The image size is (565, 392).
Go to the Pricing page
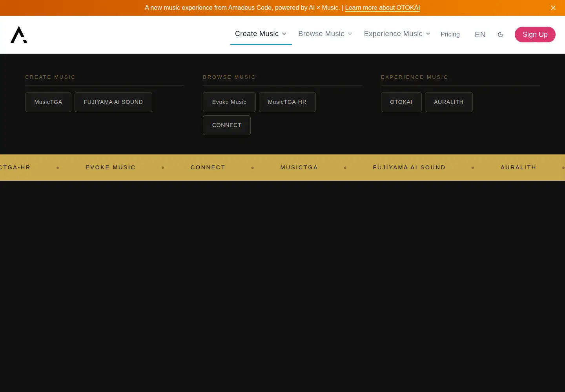click(450, 34)
